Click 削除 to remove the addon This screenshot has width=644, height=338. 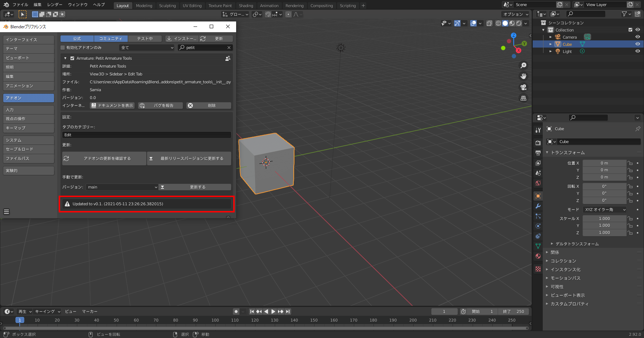[209, 106]
